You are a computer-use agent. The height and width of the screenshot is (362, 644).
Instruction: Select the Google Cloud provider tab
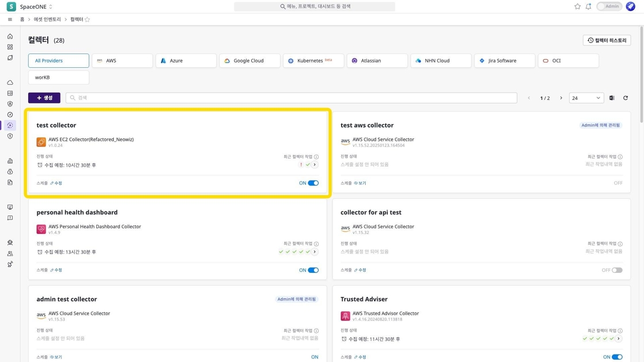250,61
